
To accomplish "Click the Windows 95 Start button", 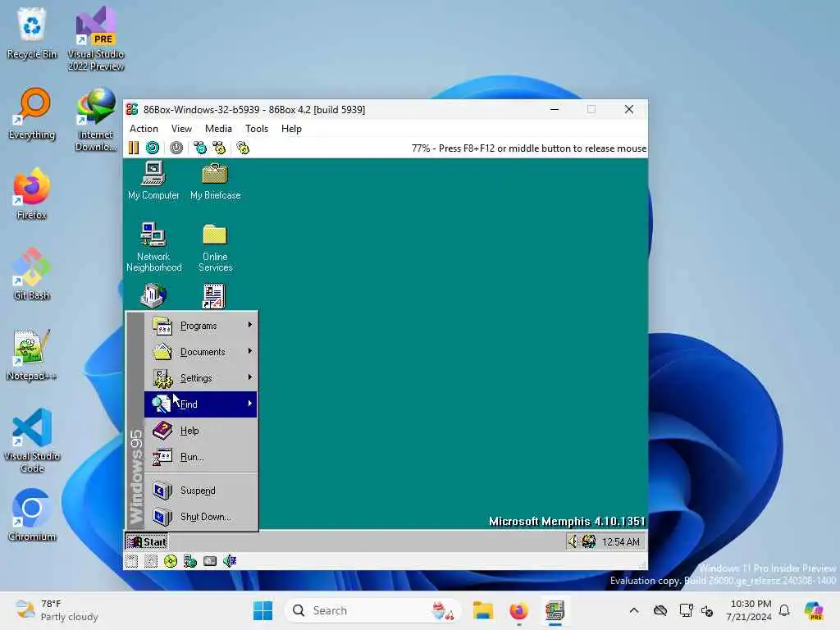I will [x=147, y=541].
